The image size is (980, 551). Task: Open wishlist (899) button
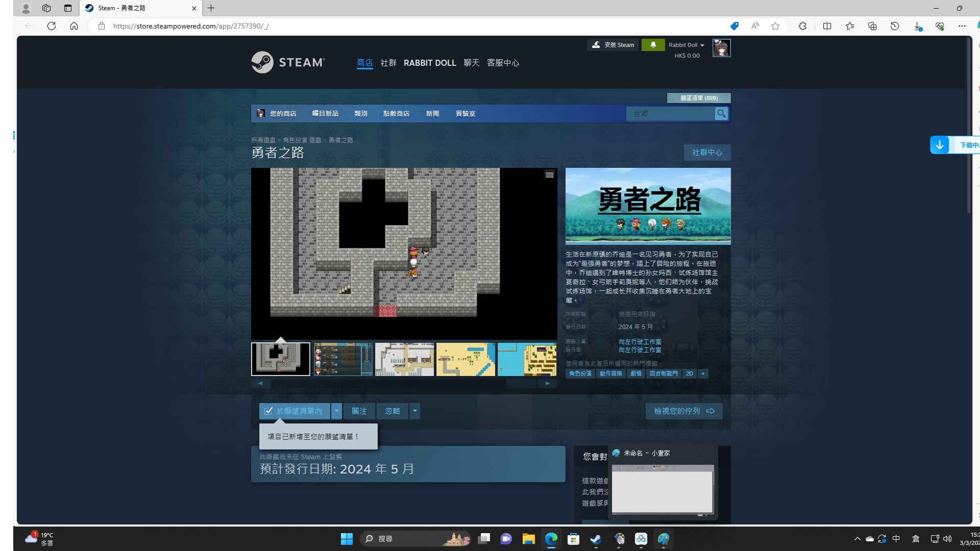[699, 98]
